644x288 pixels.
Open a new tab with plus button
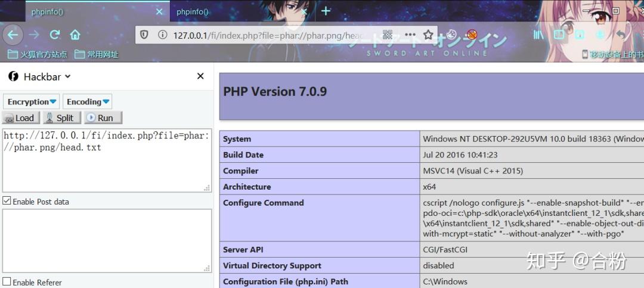pyautogui.click(x=326, y=11)
